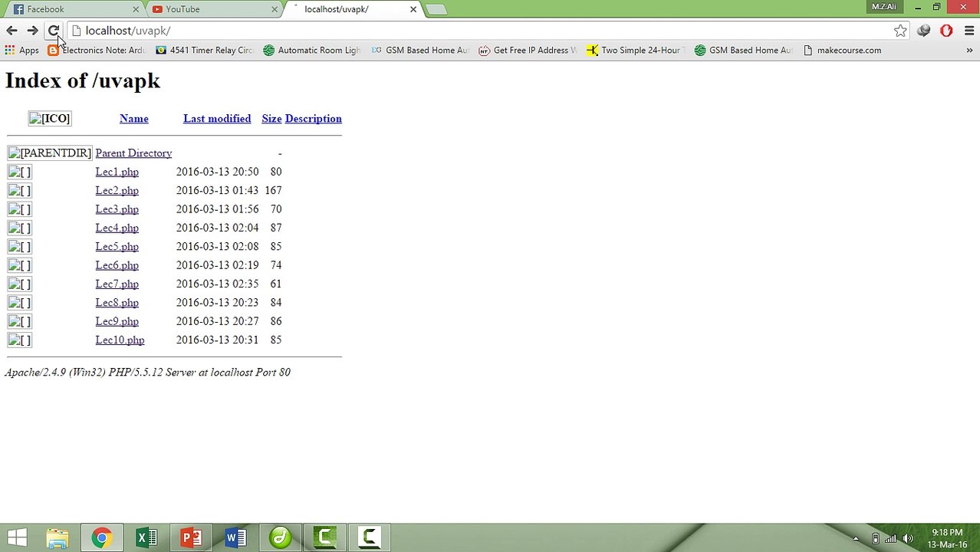Click the volume speaker tray icon
The image size is (980, 552).
pyautogui.click(x=908, y=539)
